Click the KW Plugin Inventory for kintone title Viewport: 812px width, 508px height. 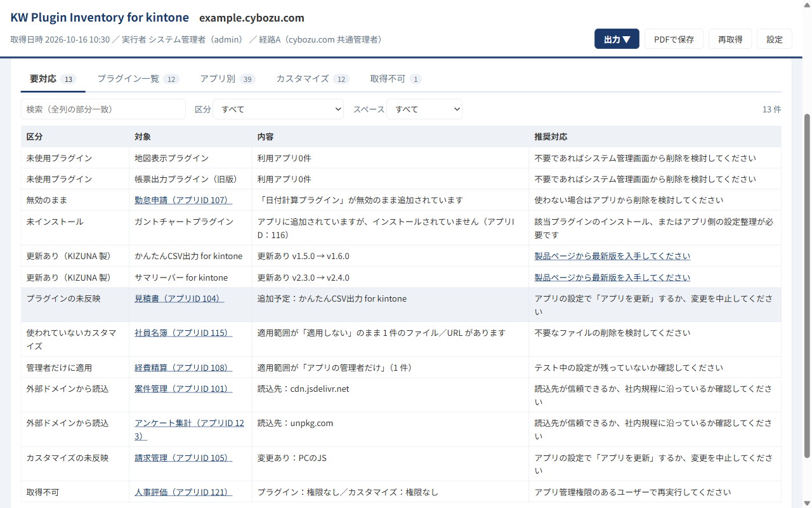[100, 17]
